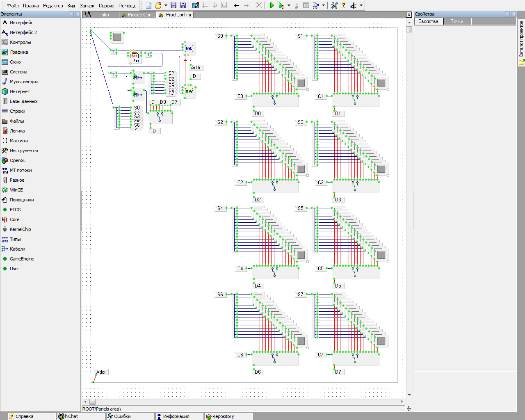Select the RW element on the canvas
The height and width of the screenshot is (420, 525).
coord(189,91)
